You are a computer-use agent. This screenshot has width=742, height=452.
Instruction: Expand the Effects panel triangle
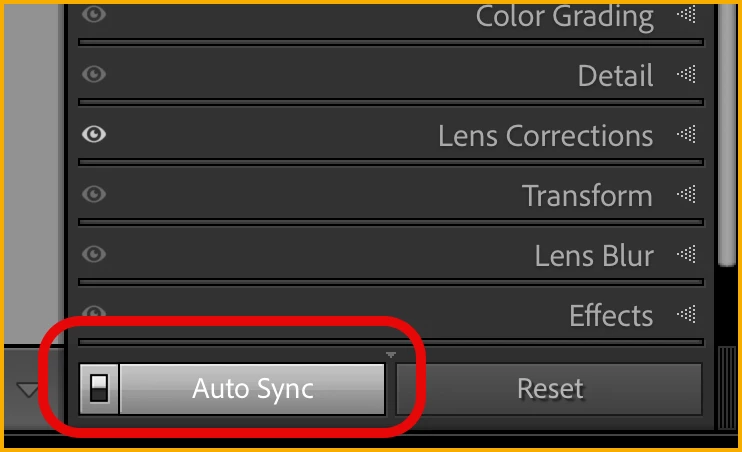[x=687, y=314]
